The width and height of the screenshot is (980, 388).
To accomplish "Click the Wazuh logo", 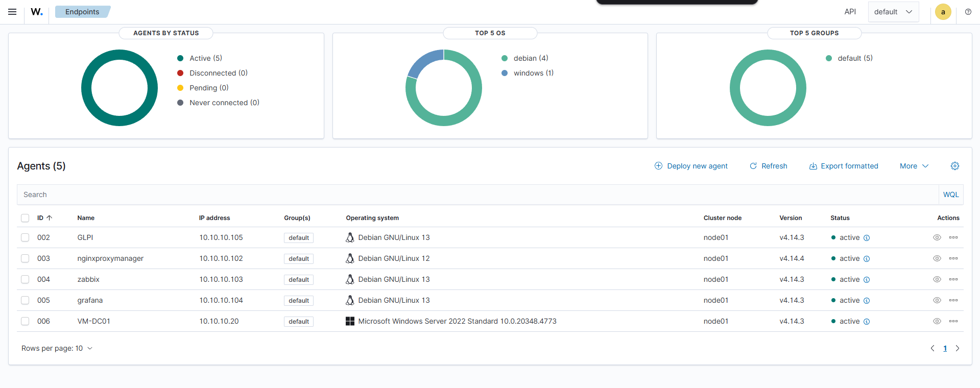I will 37,12.
